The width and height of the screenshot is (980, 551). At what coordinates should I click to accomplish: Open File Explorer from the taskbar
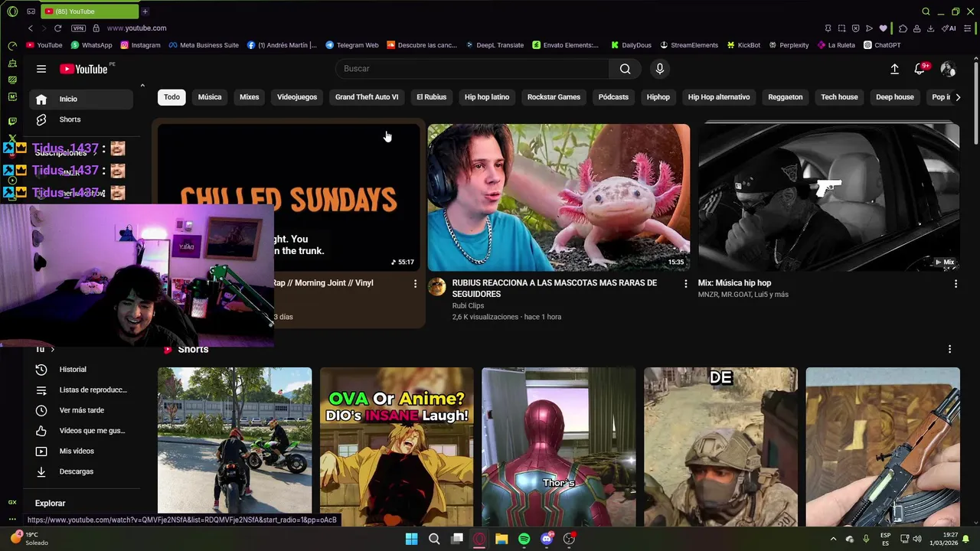point(501,539)
